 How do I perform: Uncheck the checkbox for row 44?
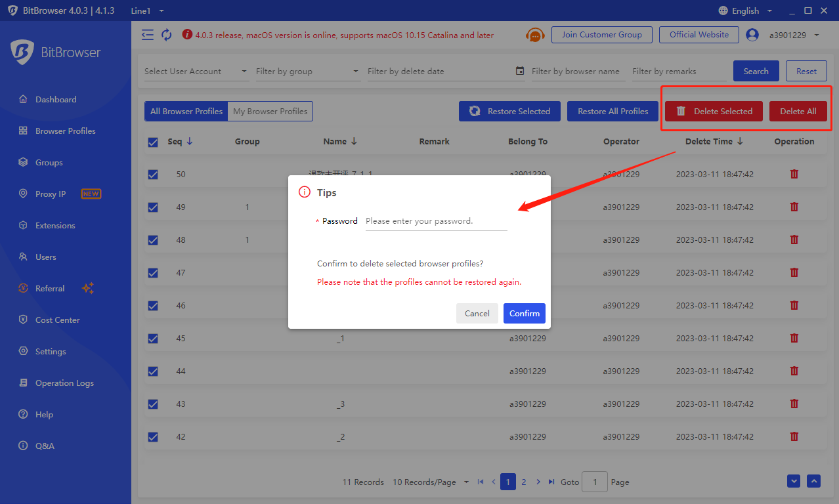[153, 371]
